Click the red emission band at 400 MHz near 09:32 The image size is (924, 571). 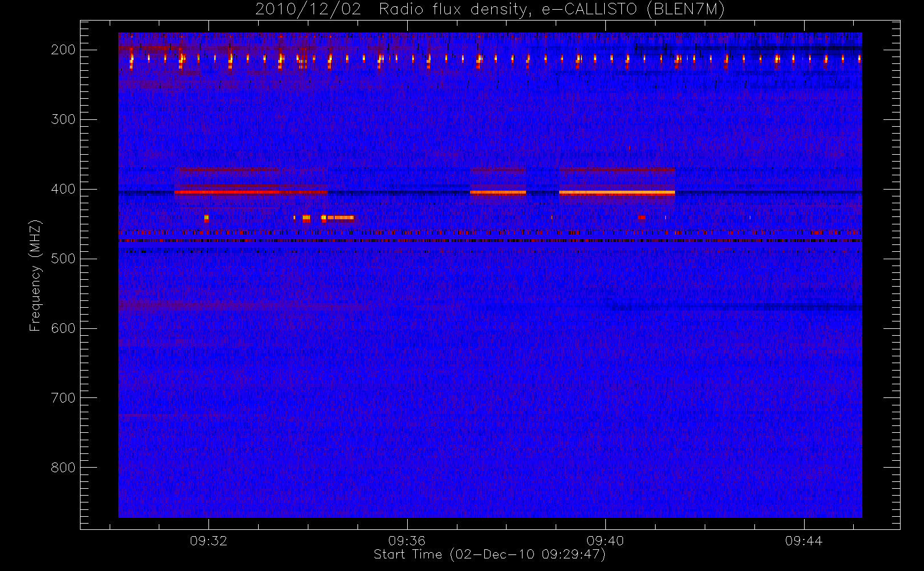251,192
